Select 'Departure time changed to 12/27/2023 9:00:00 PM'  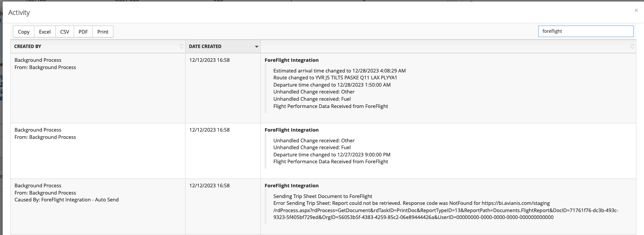coord(332,155)
